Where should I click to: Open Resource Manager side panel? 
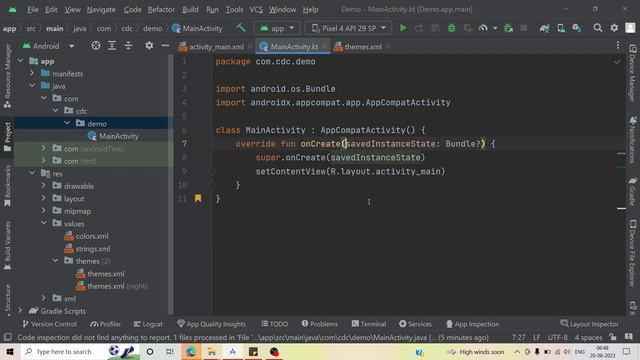(7, 76)
